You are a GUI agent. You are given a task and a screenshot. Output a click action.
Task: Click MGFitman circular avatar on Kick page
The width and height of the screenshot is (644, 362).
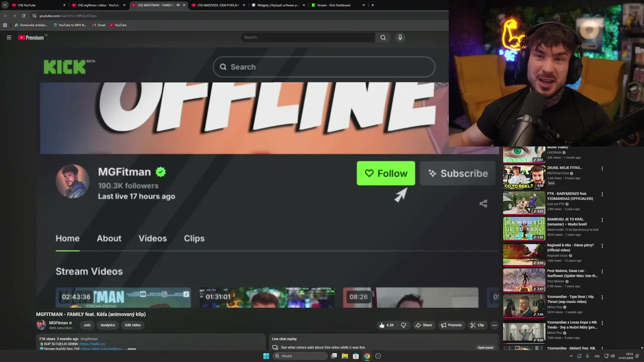click(72, 181)
